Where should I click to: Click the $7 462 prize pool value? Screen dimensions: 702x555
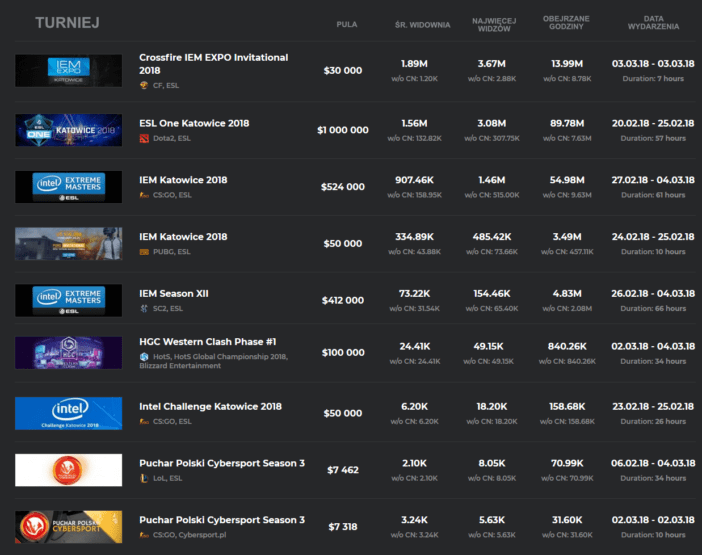pyautogui.click(x=343, y=470)
